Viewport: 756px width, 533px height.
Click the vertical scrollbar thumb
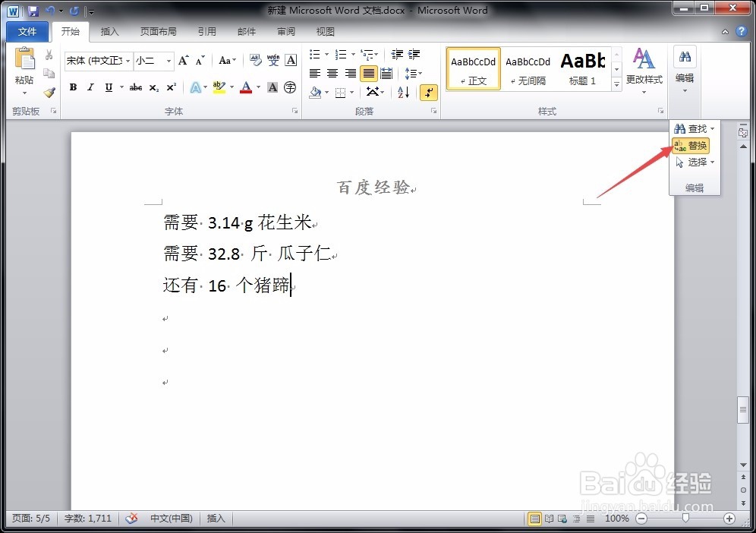click(x=743, y=410)
